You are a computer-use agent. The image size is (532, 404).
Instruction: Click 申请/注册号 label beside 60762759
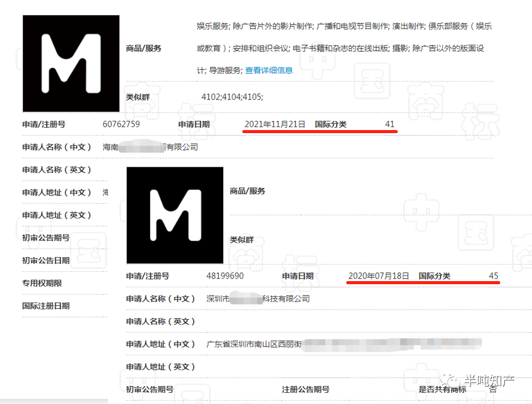pos(44,124)
